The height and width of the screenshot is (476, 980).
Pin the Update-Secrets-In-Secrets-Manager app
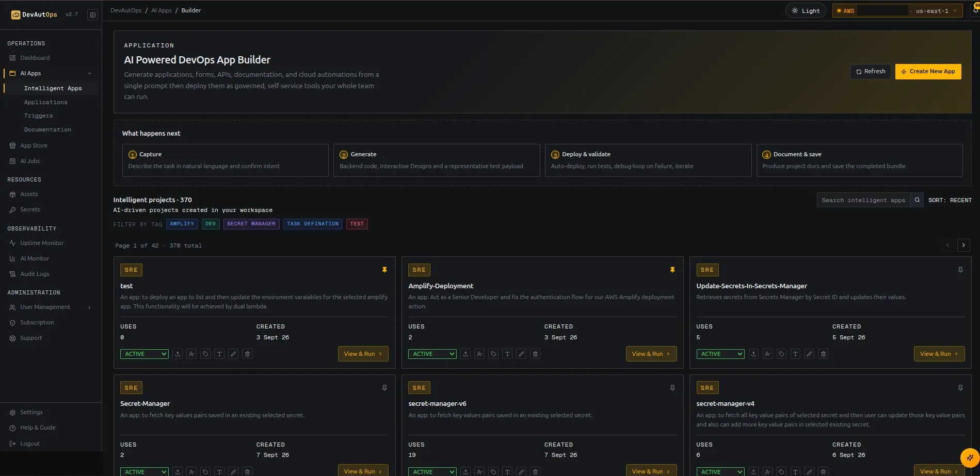[x=960, y=270]
